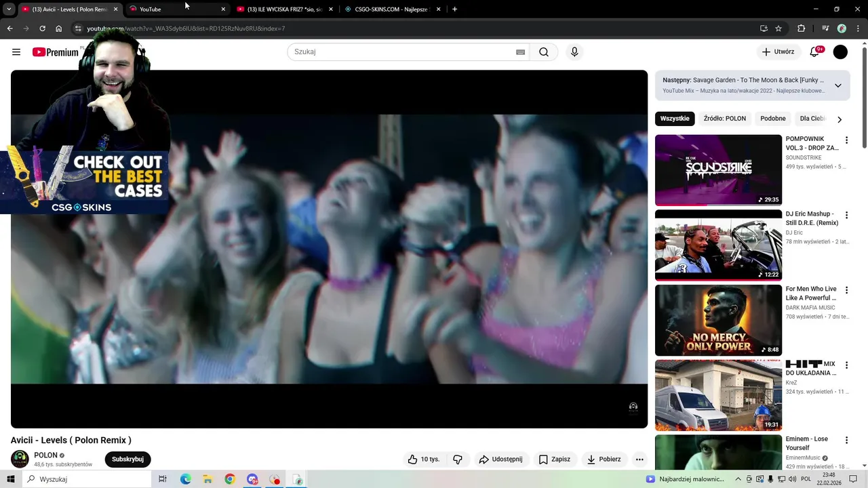Viewport: 868px width, 488px height.
Task: Open more actions for the video
Action: 639,460
